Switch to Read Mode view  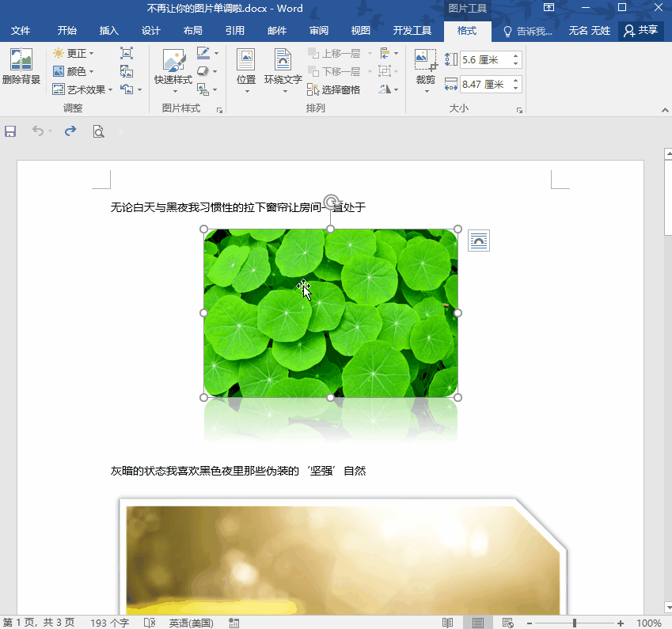447,623
